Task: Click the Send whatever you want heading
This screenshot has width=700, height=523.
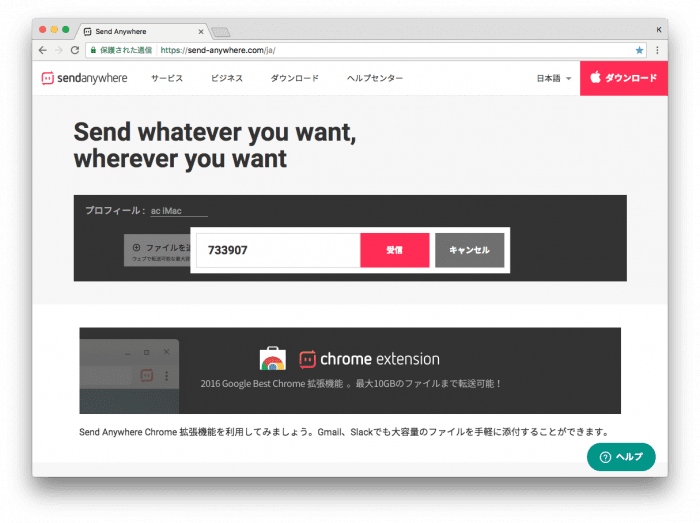Action: pyautogui.click(x=215, y=145)
